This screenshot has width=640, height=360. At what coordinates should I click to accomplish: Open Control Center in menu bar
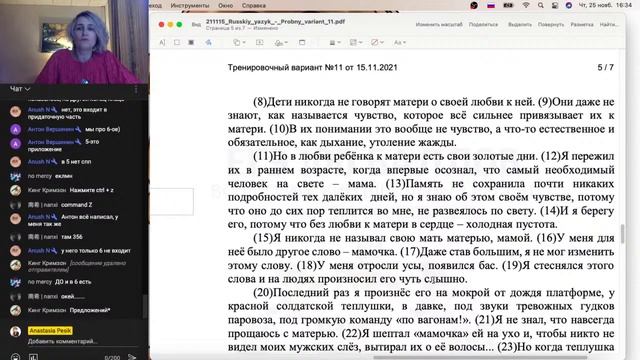pyautogui.click(x=555, y=5)
